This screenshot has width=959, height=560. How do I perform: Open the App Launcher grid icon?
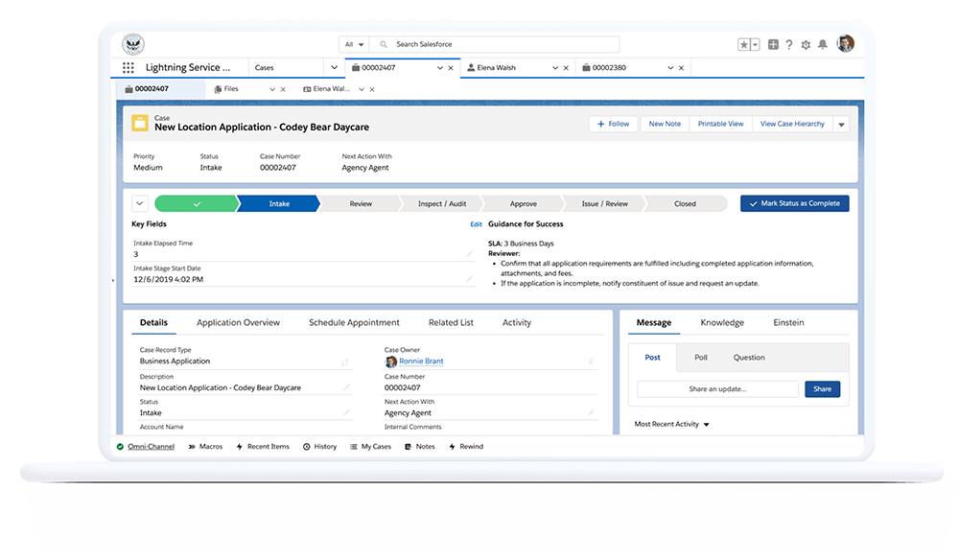(129, 68)
